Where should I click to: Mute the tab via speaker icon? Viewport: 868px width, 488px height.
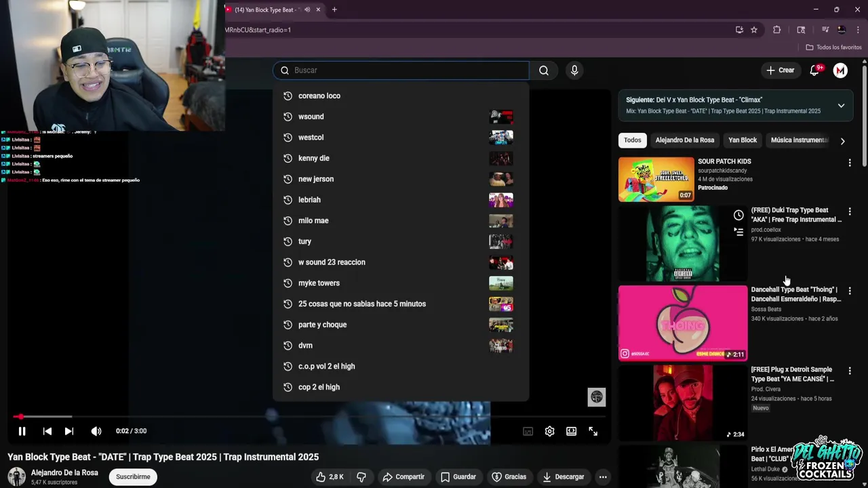pos(307,9)
